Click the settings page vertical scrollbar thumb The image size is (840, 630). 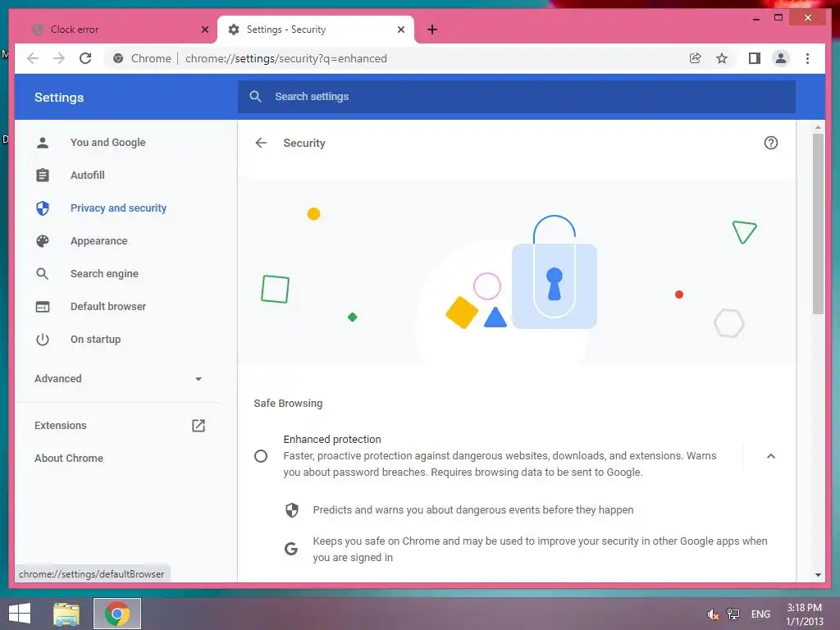pos(818,223)
